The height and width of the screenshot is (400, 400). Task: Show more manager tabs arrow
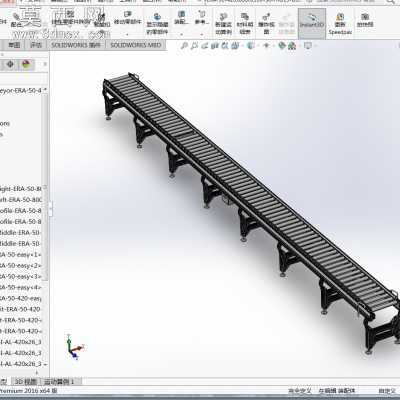(45, 64)
